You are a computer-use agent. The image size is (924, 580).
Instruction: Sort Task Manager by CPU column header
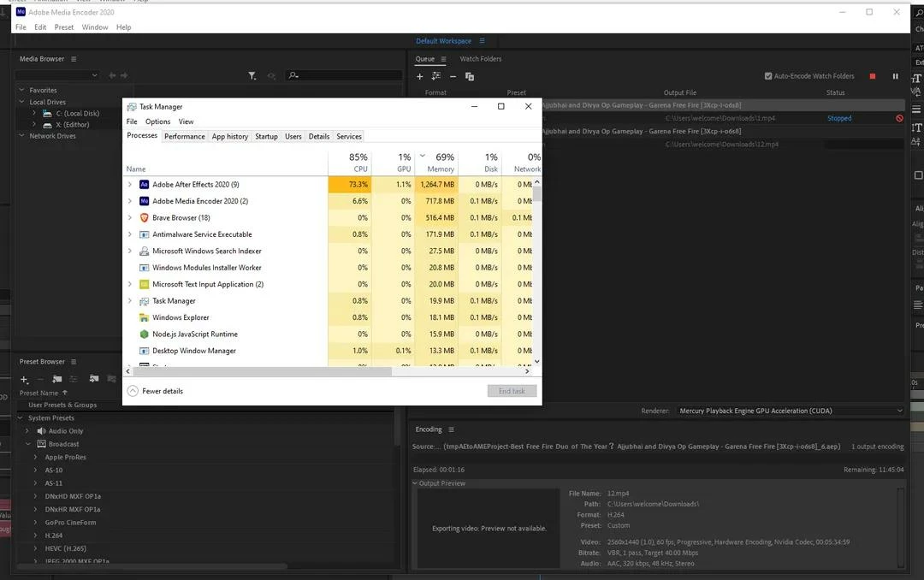point(350,162)
